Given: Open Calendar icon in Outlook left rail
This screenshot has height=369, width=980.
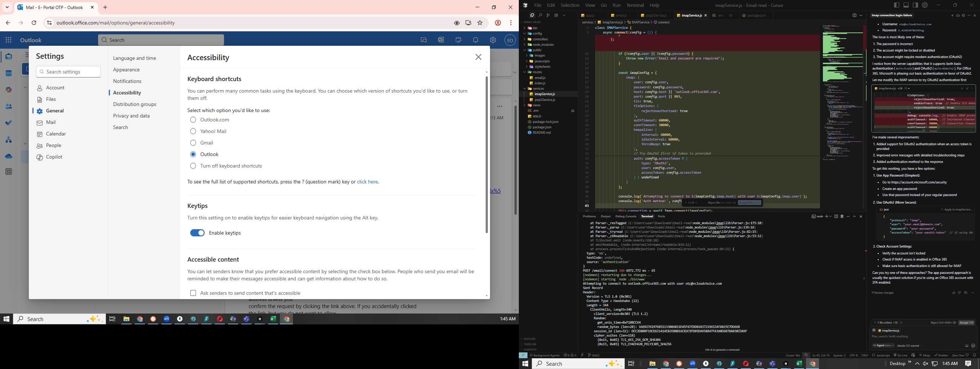Looking at the screenshot, I should point(8,74).
